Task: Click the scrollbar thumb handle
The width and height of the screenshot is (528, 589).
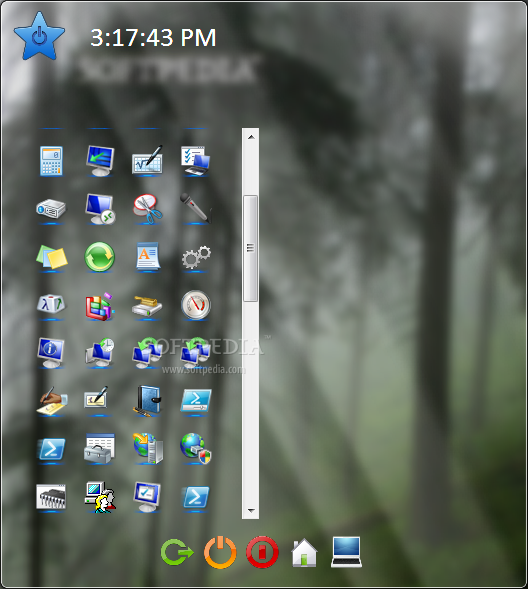Action: coord(250,248)
